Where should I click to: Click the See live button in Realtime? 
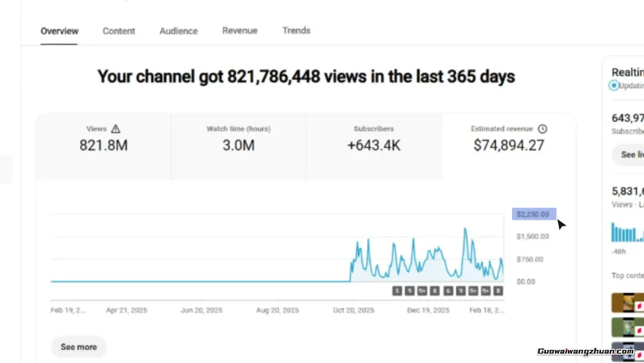click(630, 155)
